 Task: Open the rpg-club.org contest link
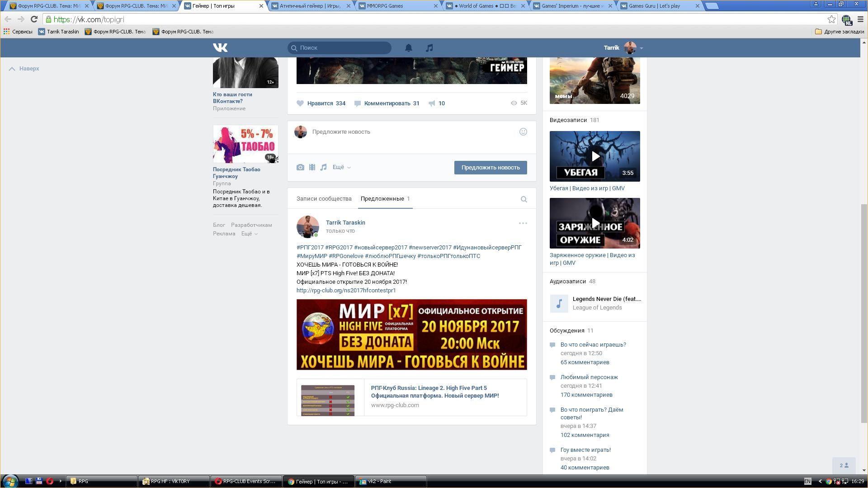pos(346,291)
